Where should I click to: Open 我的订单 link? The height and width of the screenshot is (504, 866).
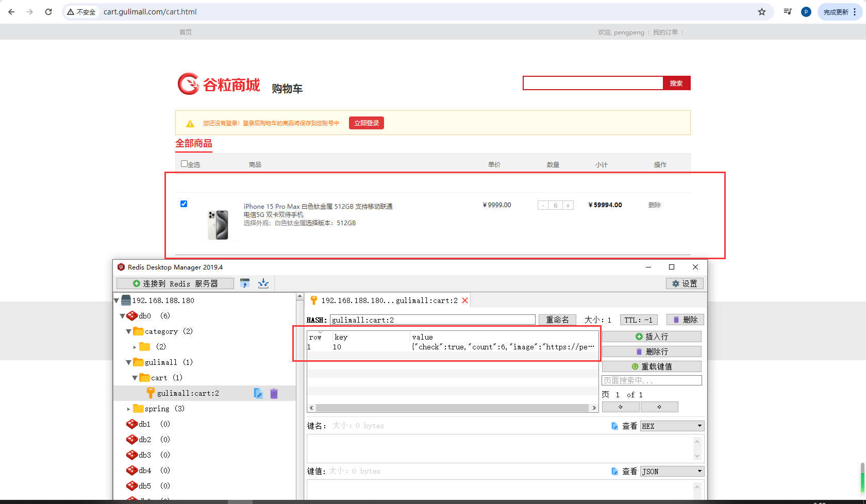tap(665, 32)
